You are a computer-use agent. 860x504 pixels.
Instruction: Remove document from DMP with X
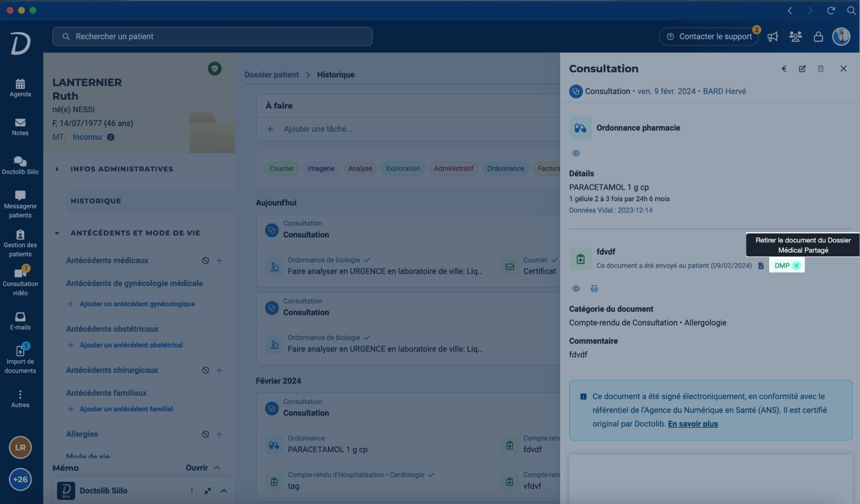tap(796, 266)
